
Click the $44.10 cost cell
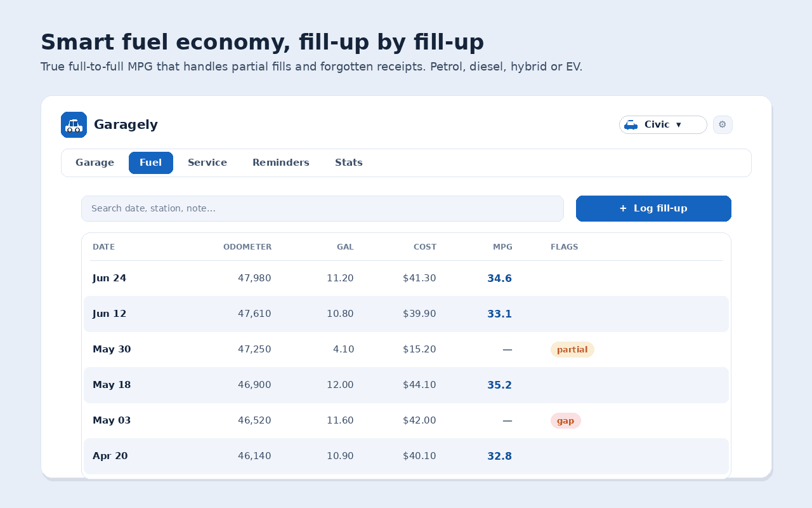click(419, 385)
